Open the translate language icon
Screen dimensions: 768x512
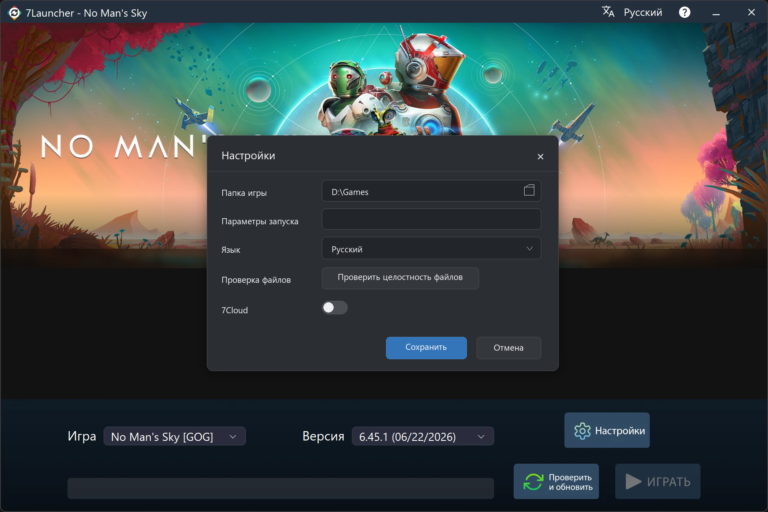tap(608, 12)
